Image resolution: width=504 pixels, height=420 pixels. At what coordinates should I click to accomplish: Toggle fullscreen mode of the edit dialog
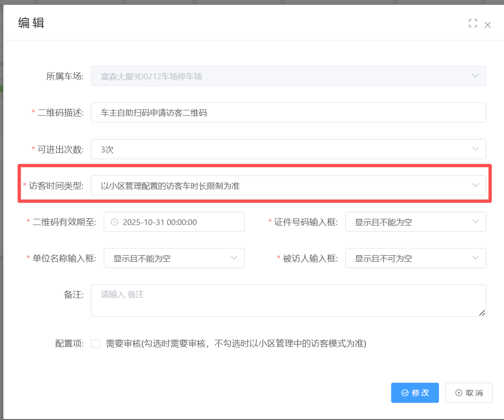[x=472, y=23]
